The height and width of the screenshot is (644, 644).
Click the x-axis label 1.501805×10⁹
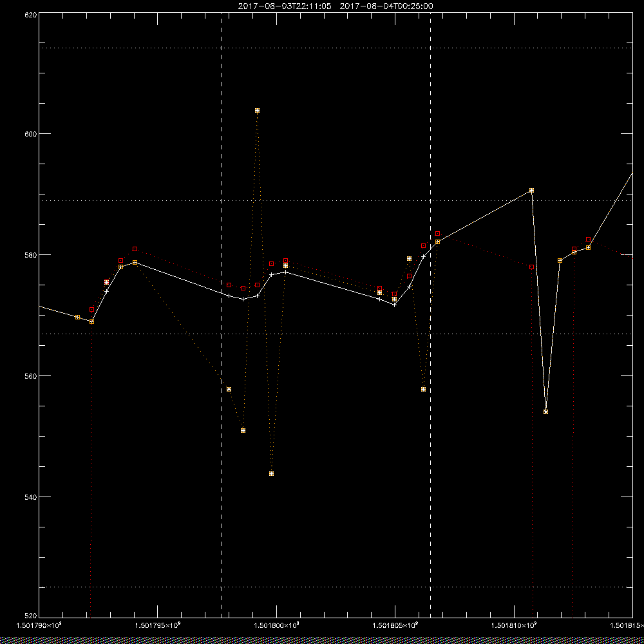pos(395,625)
